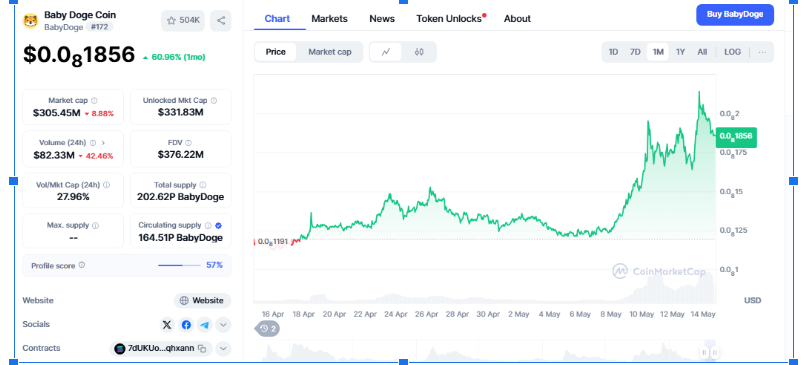Set chart range to 1Y
The width and height of the screenshot is (807, 365).
[680, 52]
